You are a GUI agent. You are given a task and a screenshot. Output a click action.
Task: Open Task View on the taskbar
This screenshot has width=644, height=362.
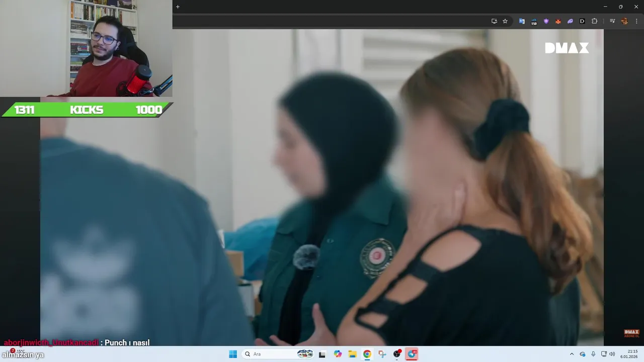[323, 354]
